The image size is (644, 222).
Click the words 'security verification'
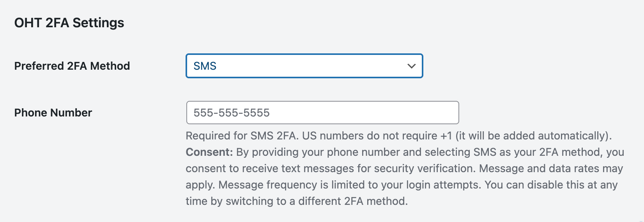(423, 168)
